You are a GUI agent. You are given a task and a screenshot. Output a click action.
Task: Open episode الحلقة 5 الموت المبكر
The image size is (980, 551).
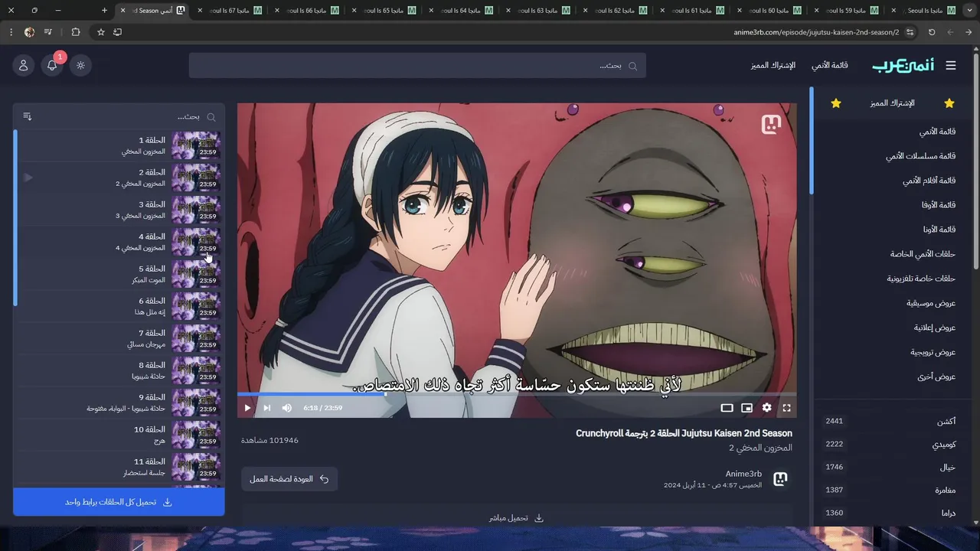coord(119,274)
